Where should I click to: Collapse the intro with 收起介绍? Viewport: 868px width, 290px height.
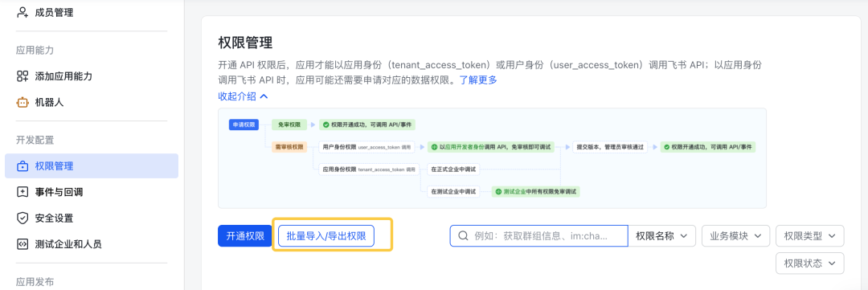pyautogui.click(x=243, y=96)
